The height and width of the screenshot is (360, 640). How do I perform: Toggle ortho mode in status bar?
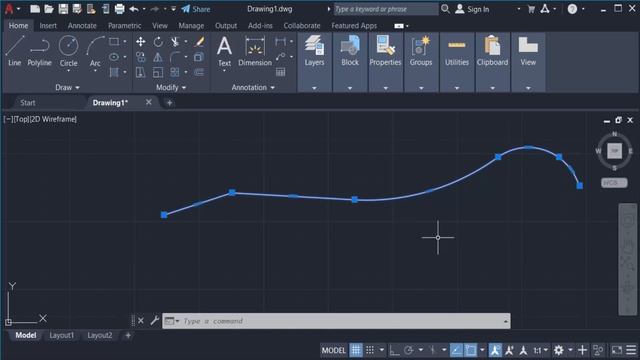tap(394, 350)
